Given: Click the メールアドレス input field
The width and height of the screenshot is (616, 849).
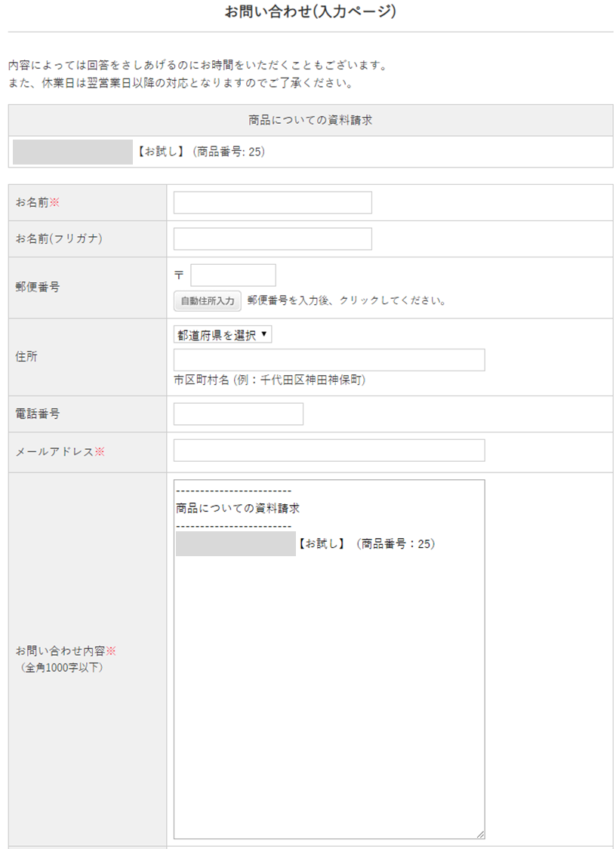Looking at the screenshot, I should tap(329, 451).
